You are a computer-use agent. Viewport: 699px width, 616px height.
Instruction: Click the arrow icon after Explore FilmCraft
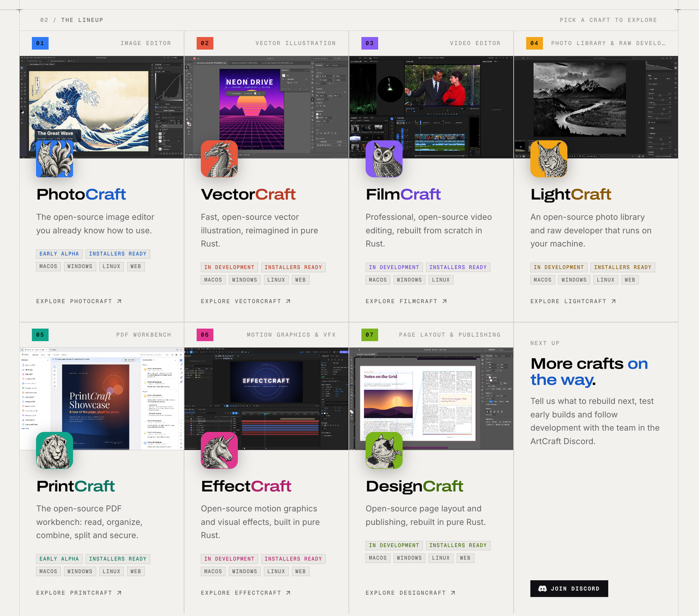click(445, 301)
